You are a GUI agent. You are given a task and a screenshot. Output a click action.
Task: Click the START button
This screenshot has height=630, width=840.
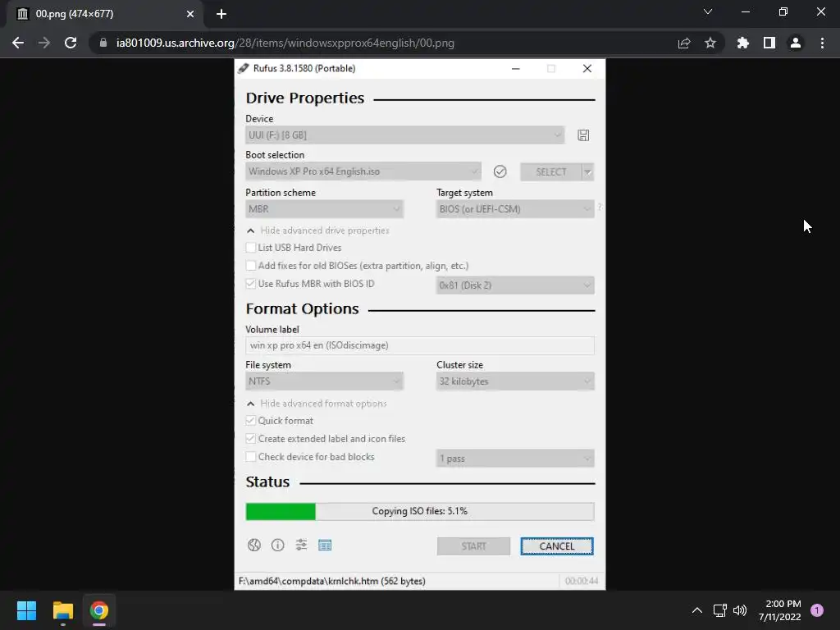[473, 546]
